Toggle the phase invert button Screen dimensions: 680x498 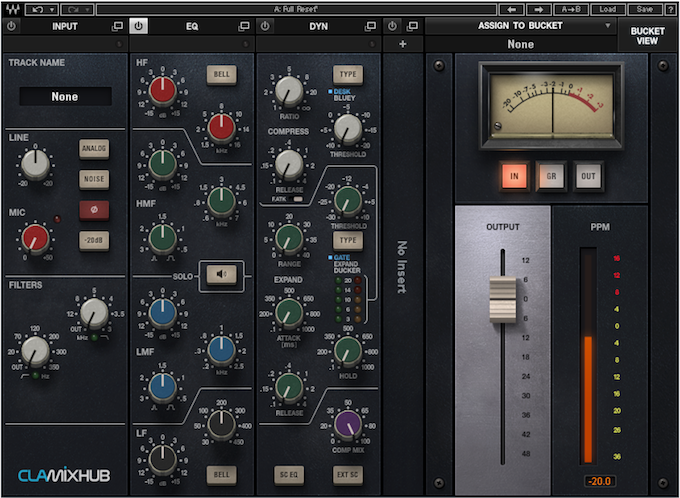[94, 210]
